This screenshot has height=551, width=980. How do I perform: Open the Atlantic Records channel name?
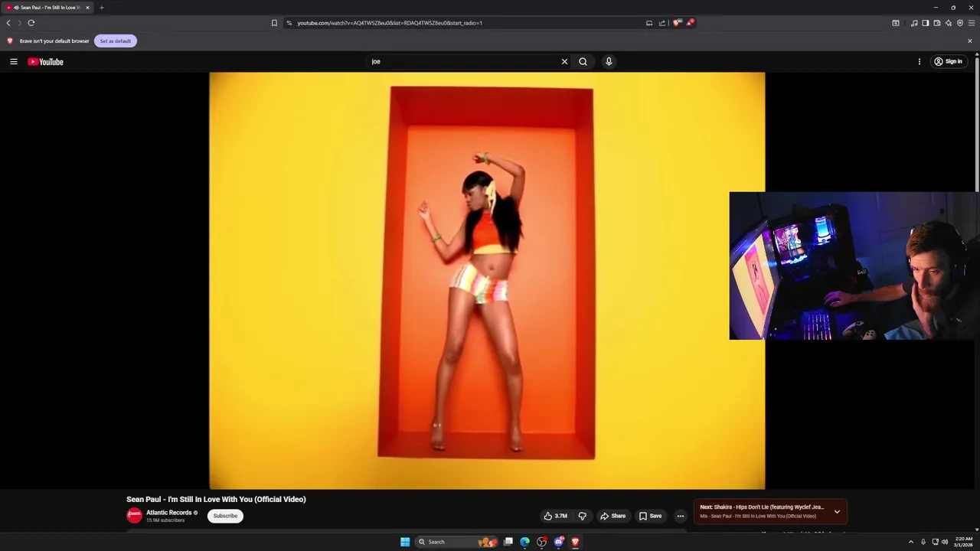click(168, 513)
